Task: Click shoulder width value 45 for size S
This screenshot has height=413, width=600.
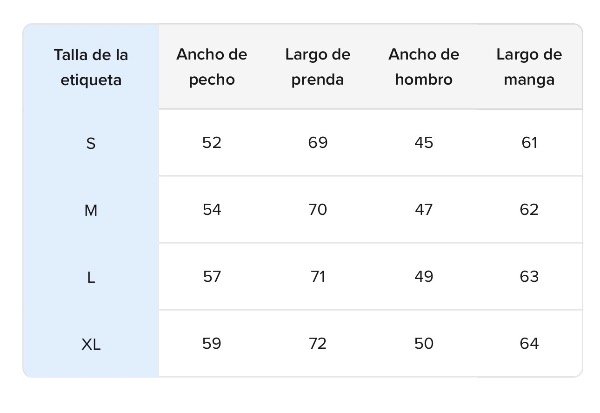Action: click(x=423, y=143)
